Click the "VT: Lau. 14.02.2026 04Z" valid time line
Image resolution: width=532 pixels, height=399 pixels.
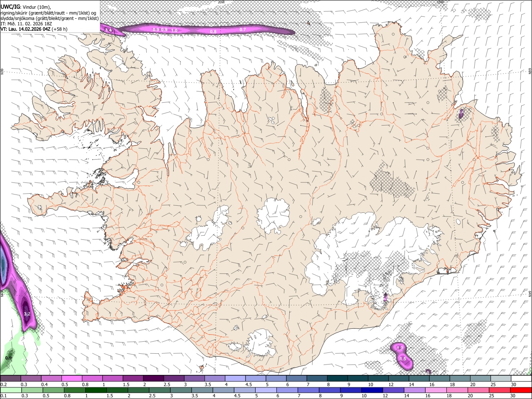click(26, 29)
